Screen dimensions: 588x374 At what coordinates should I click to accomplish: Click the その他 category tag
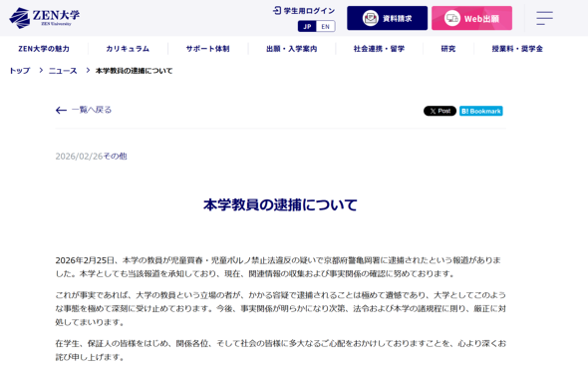tap(116, 156)
